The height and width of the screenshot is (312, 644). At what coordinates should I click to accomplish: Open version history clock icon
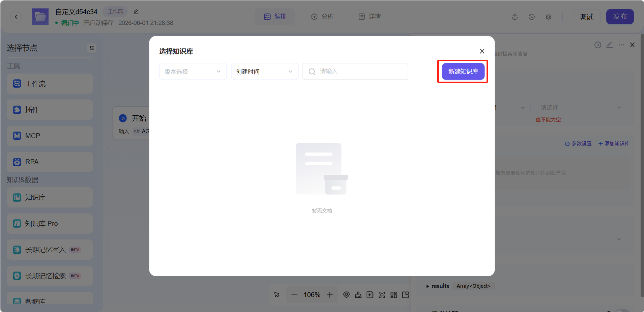tap(532, 17)
